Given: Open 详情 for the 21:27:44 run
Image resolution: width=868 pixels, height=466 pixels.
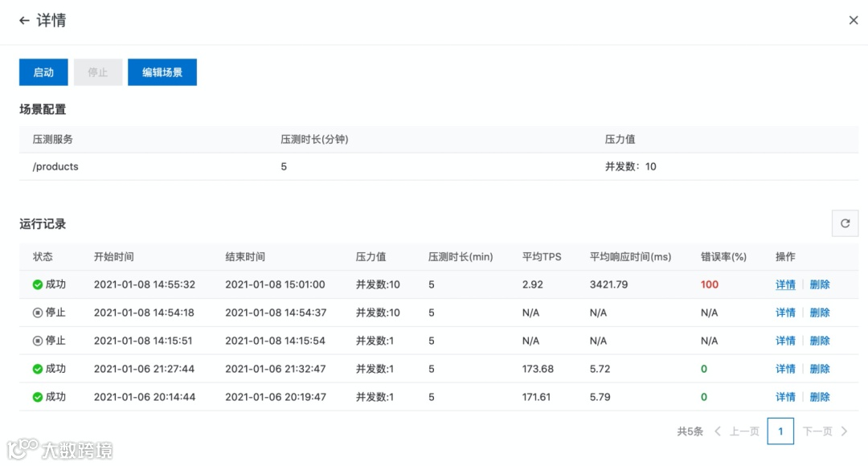Looking at the screenshot, I should pos(785,369).
